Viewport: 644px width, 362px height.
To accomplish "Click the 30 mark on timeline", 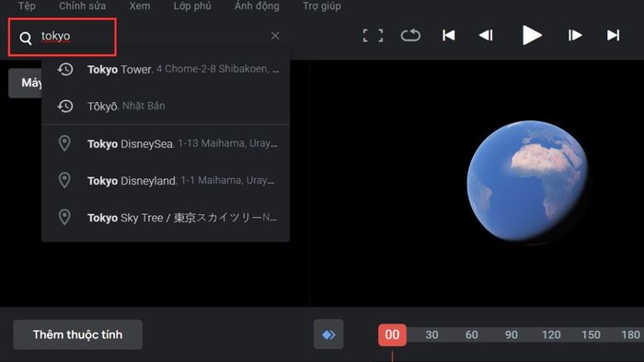I will point(431,335).
